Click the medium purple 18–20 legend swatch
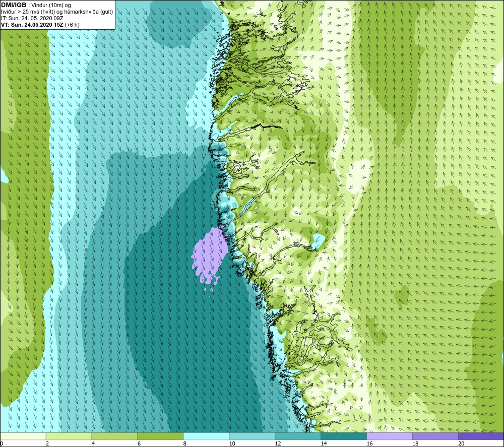Screen dimensions: 504x447 tap(435, 436)
